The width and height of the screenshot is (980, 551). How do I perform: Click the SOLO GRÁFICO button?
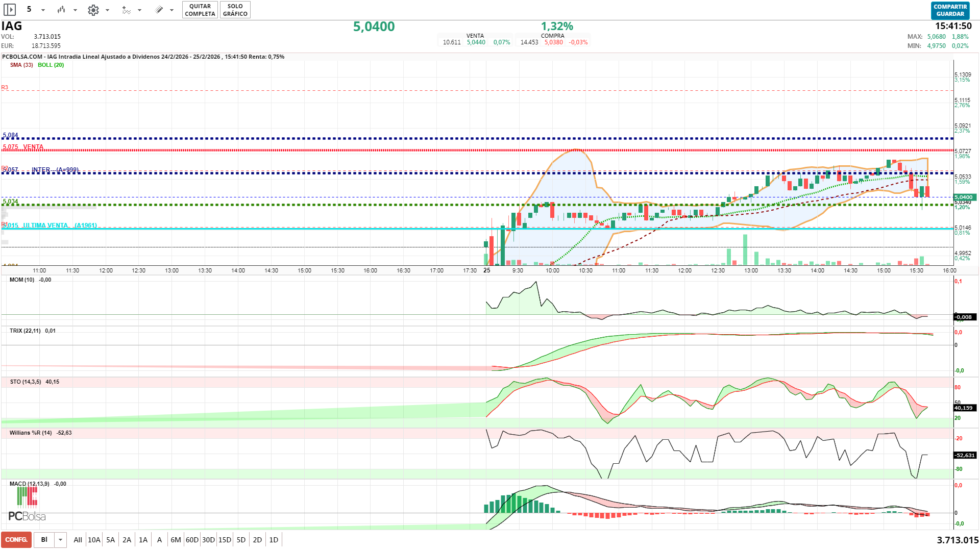tap(235, 10)
